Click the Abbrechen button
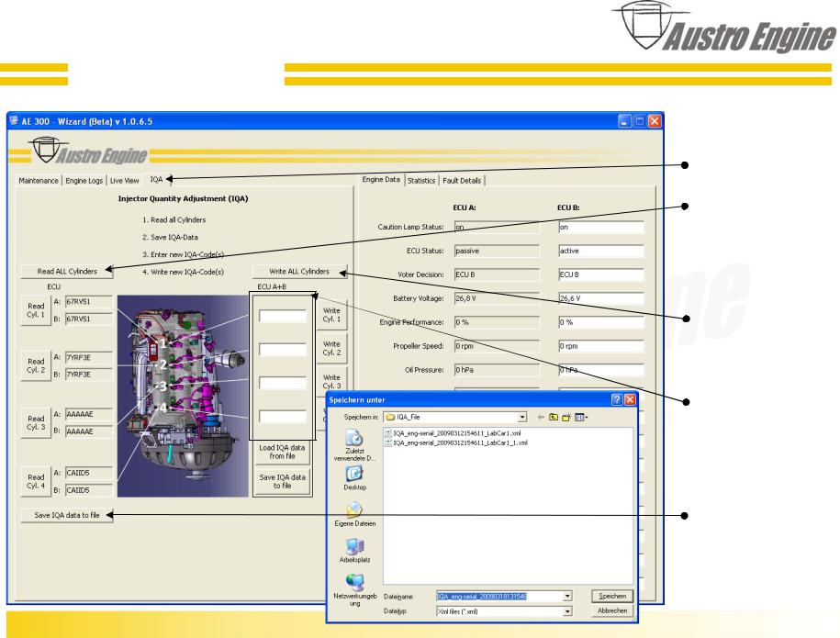 (612, 610)
